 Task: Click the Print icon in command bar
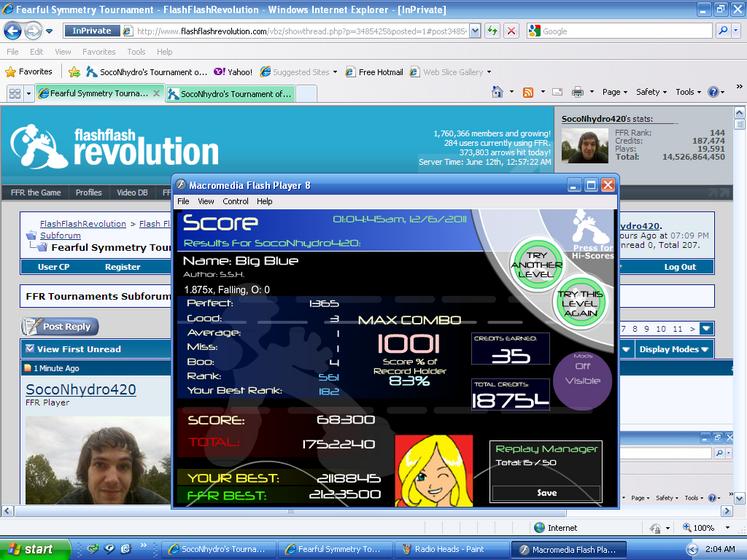pyautogui.click(x=577, y=92)
